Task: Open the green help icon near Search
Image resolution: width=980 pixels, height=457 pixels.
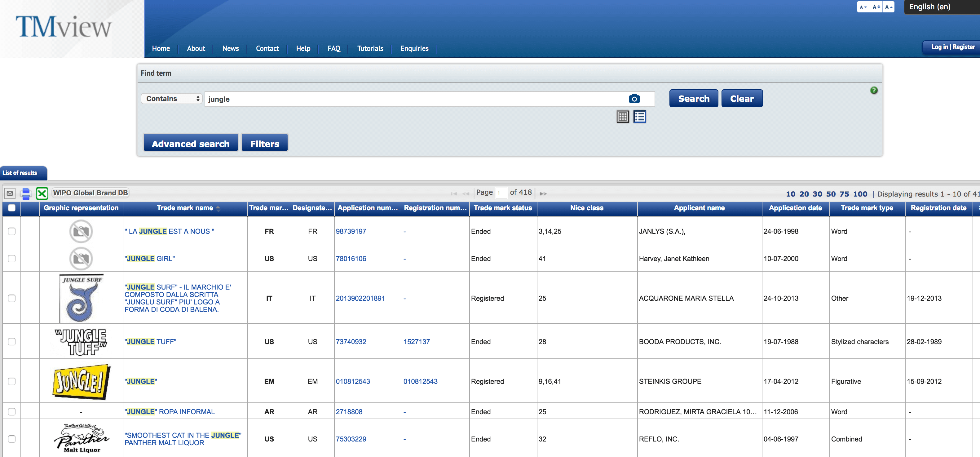Action: tap(874, 90)
